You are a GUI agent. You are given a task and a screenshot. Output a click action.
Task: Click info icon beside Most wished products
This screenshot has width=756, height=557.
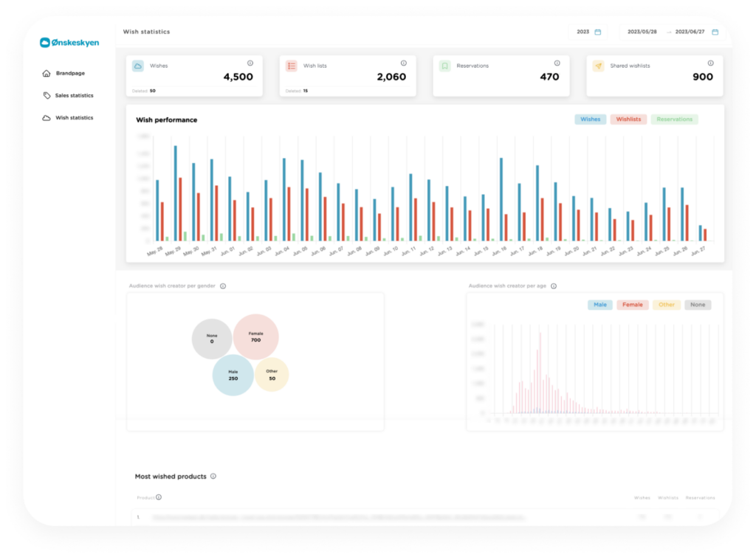click(x=213, y=477)
